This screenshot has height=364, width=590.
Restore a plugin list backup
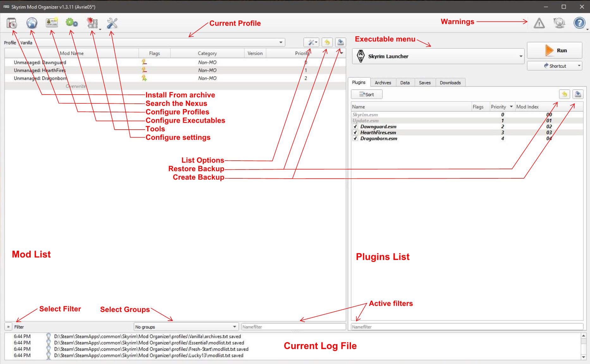coord(564,94)
